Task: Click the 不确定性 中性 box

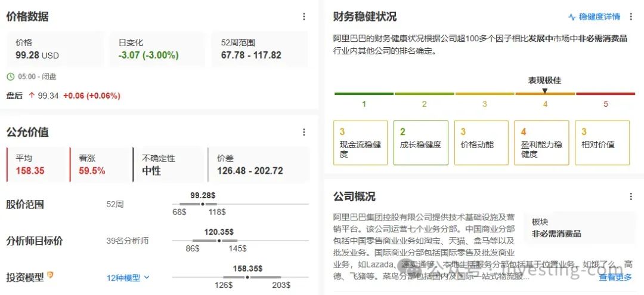Action: pyautogui.click(x=169, y=165)
